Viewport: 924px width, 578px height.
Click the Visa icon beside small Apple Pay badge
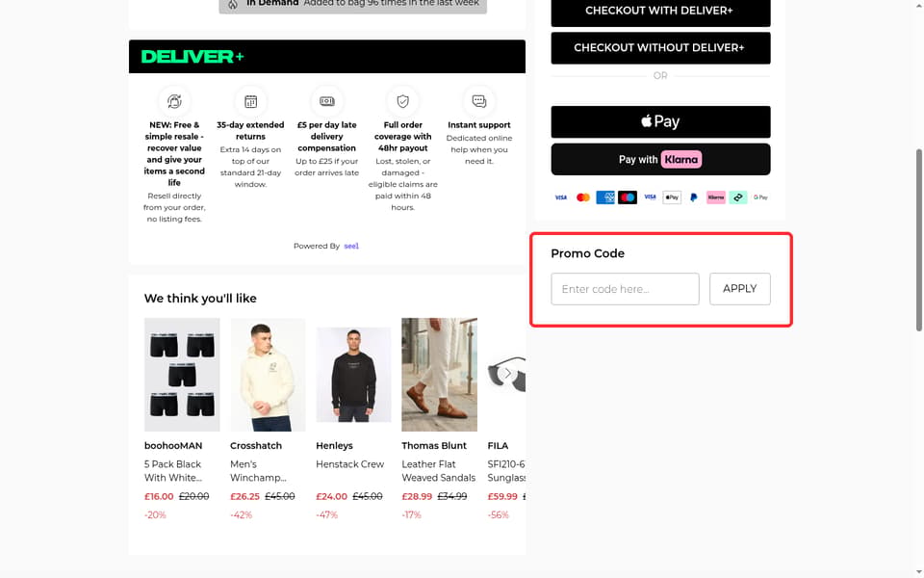[650, 197]
